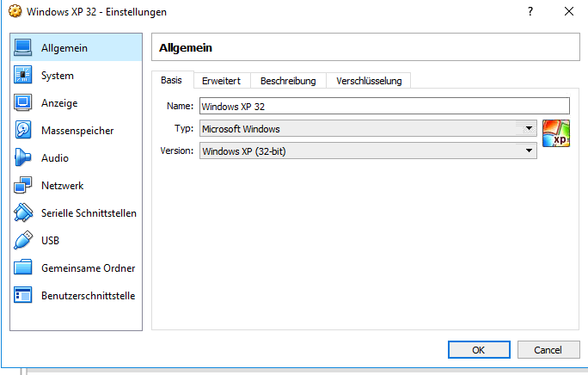
Task: Click the Allgemein label in category list
Action: point(64,48)
